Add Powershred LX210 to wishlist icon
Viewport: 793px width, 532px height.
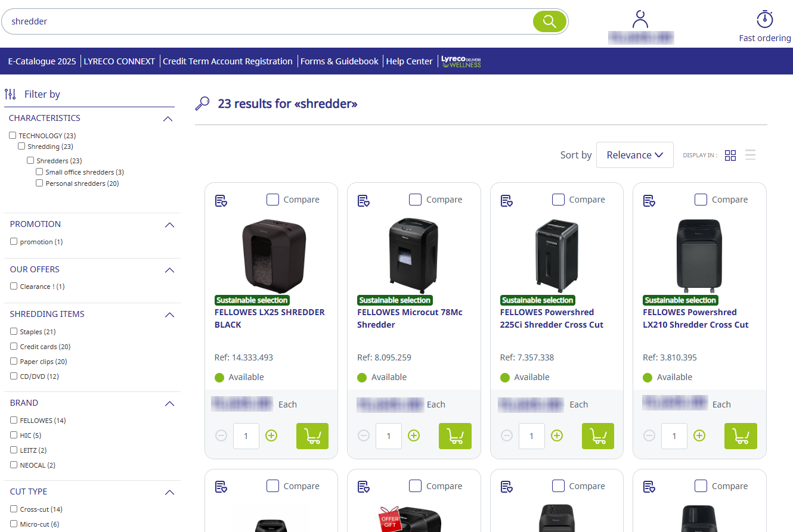pyautogui.click(x=649, y=201)
